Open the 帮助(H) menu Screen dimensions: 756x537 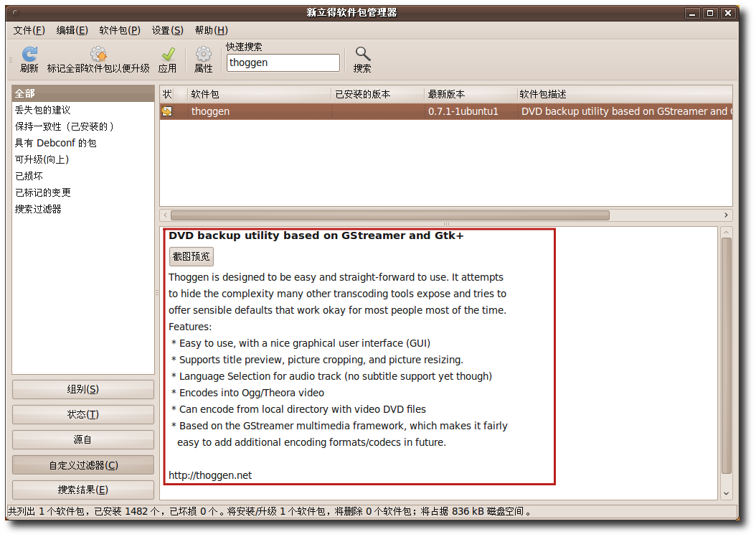(211, 30)
